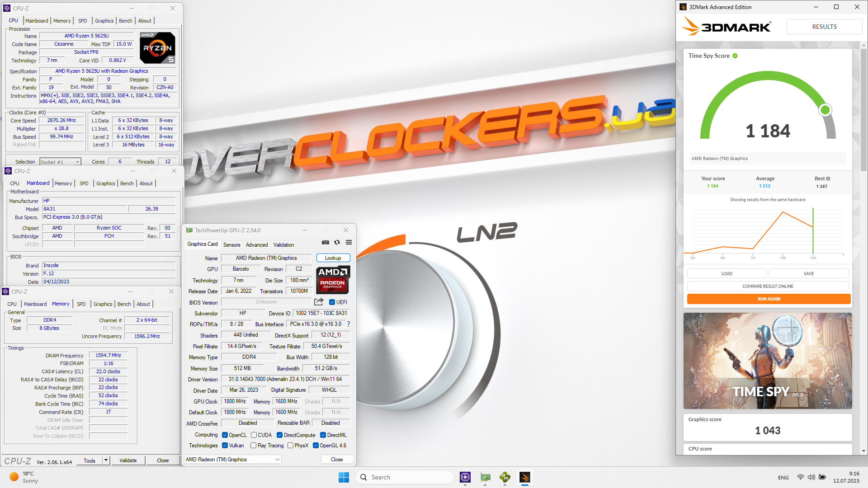This screenshot has height=488, width=868.
Task: Click COMPARE RESULT ONLINE in 3DMark
Action: tap(768, 286)
